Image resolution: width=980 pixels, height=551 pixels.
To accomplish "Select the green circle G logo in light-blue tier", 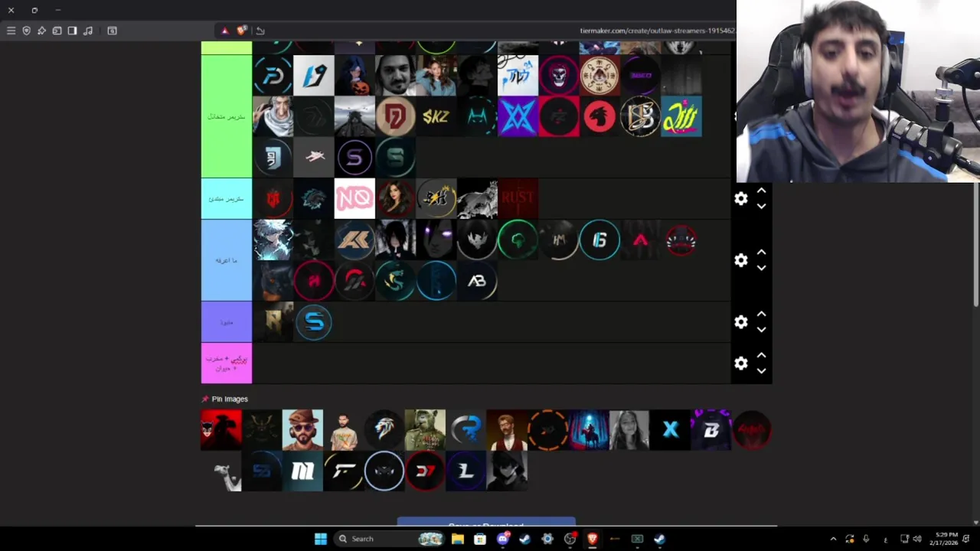I will pos(518,240).
